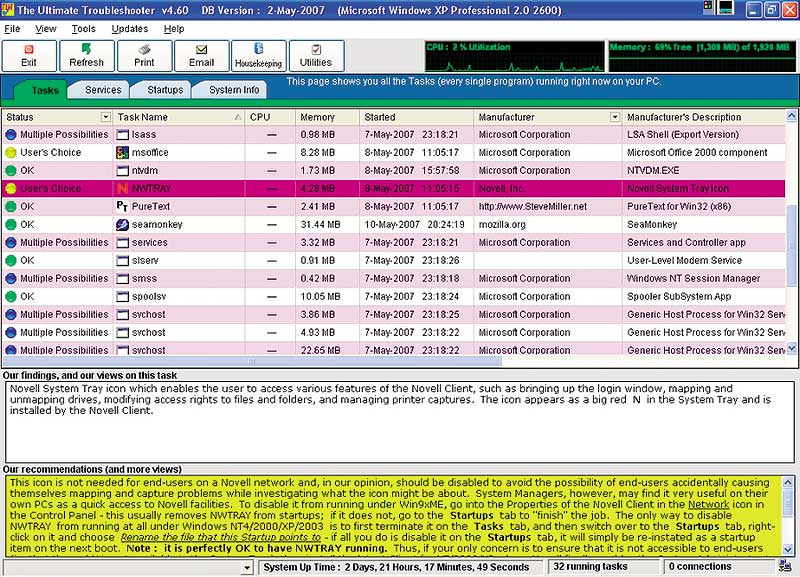Screen dimensions: 800x577
Task: Refresh the task list with the Refresh button
Action: 87,56
